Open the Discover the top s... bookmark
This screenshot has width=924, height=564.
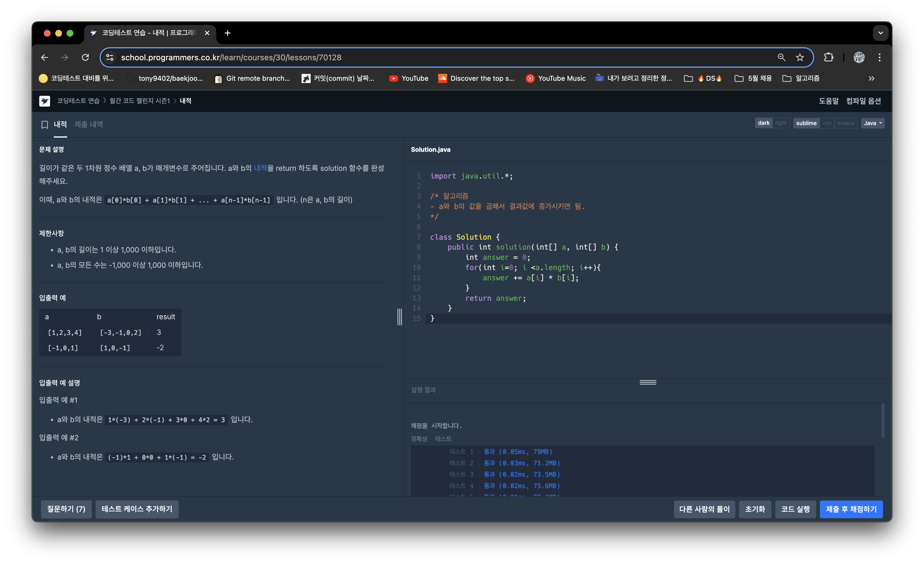pos(477,78)
